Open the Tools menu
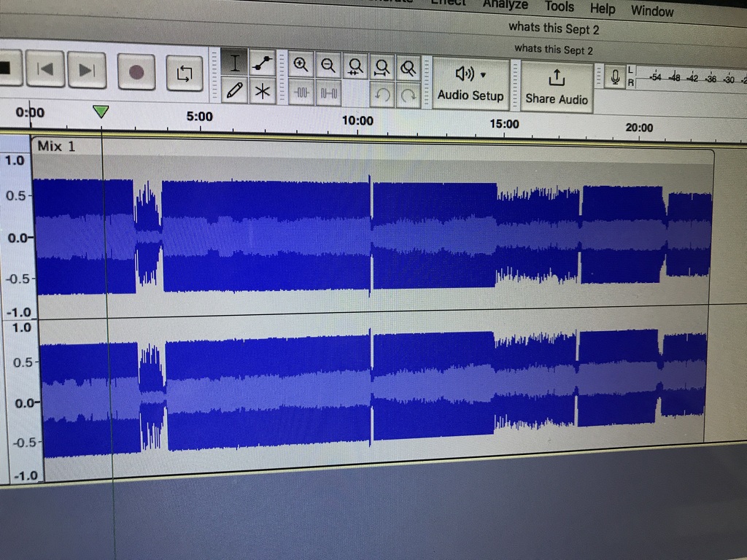This screenshot has width=747, height=560. tap(560, 6)
